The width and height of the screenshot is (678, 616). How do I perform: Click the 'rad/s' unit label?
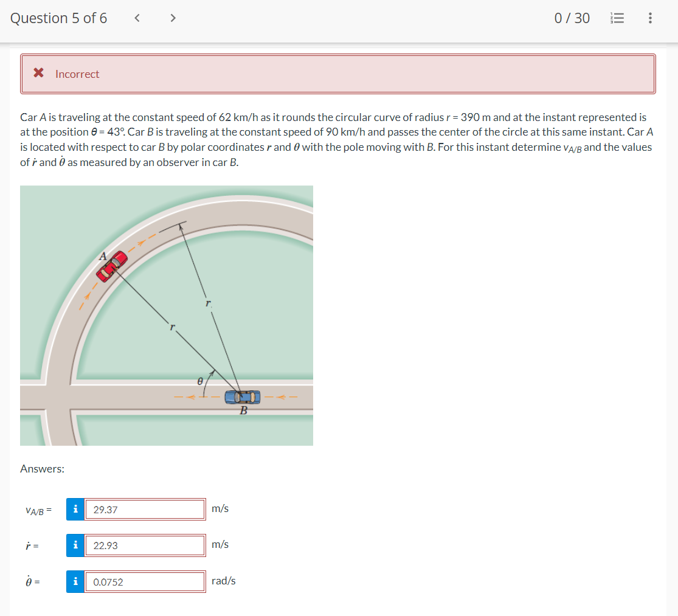coord(224,581)
